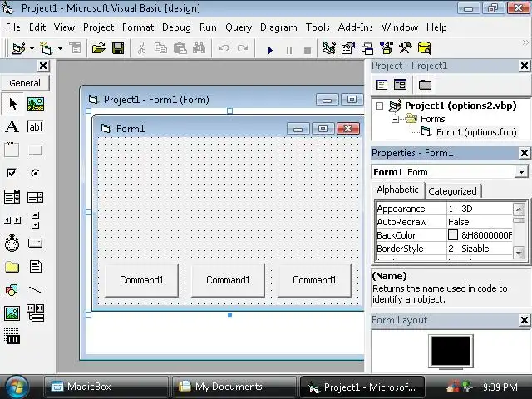Switch to the Alphabetic properties tab
The height and width of the screenshot is (399, 532).
(397, 190)
